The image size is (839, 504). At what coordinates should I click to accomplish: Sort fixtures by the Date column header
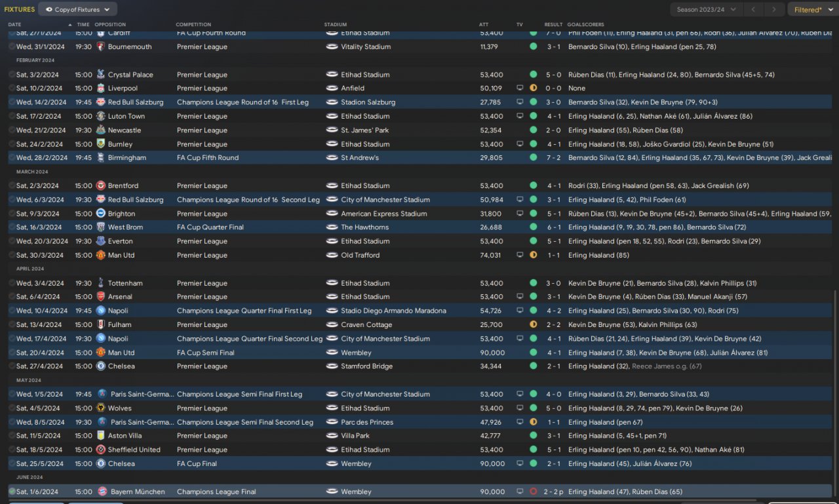(14, 25)
